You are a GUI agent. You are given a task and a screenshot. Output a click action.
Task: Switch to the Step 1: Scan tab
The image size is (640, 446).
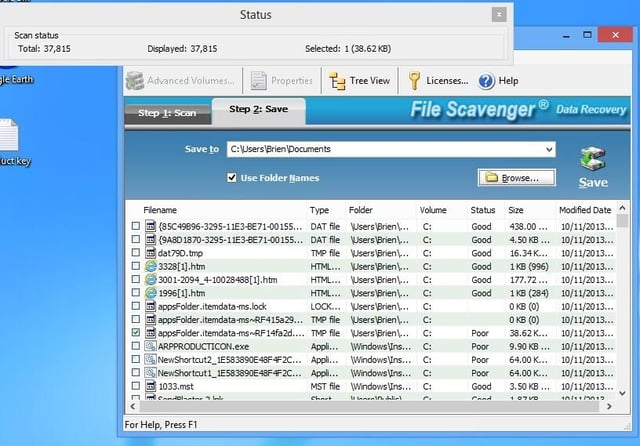coord(167,113)
